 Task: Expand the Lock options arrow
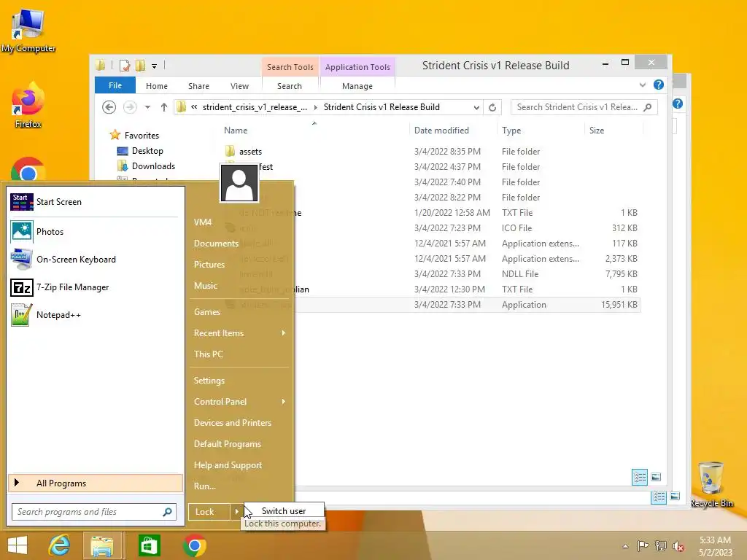click(236, 512)
